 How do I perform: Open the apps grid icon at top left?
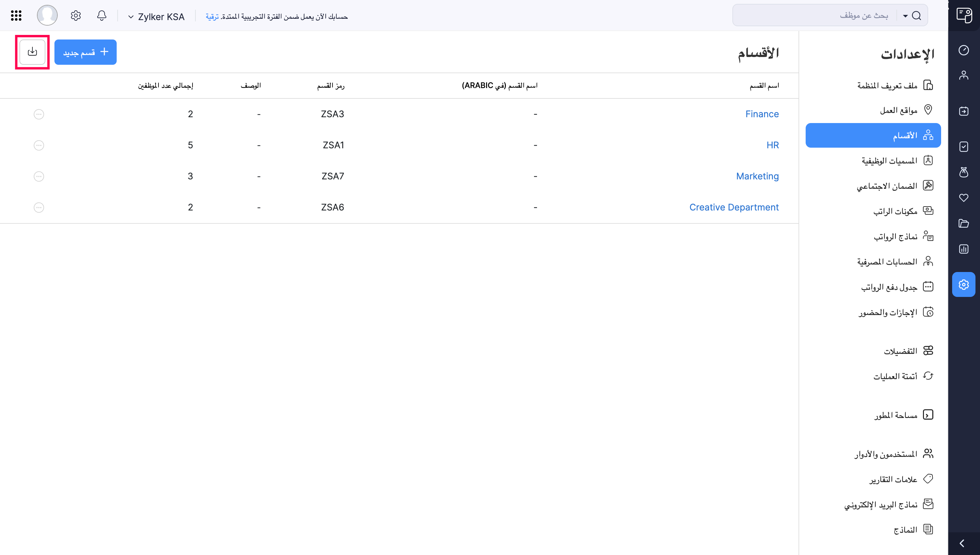16,15
